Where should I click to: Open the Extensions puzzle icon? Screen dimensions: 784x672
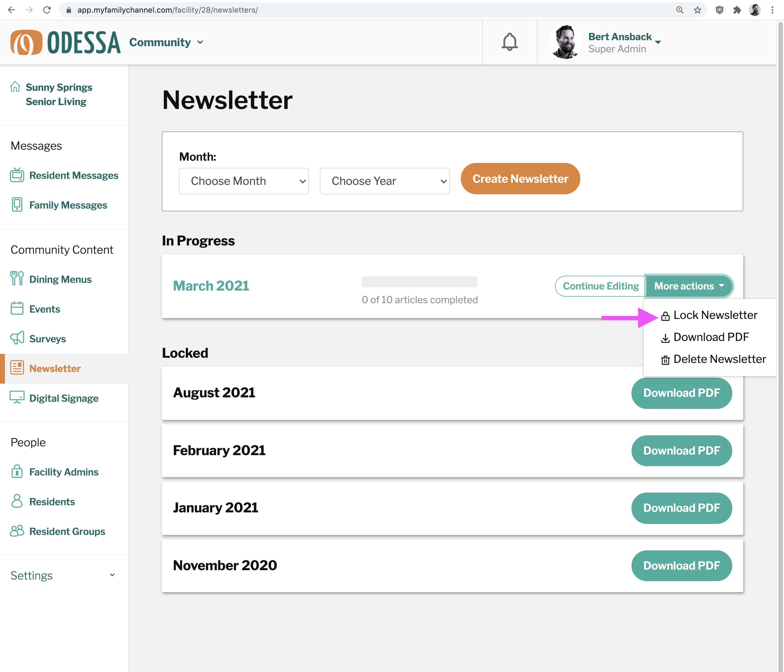[x=737, y=10]
